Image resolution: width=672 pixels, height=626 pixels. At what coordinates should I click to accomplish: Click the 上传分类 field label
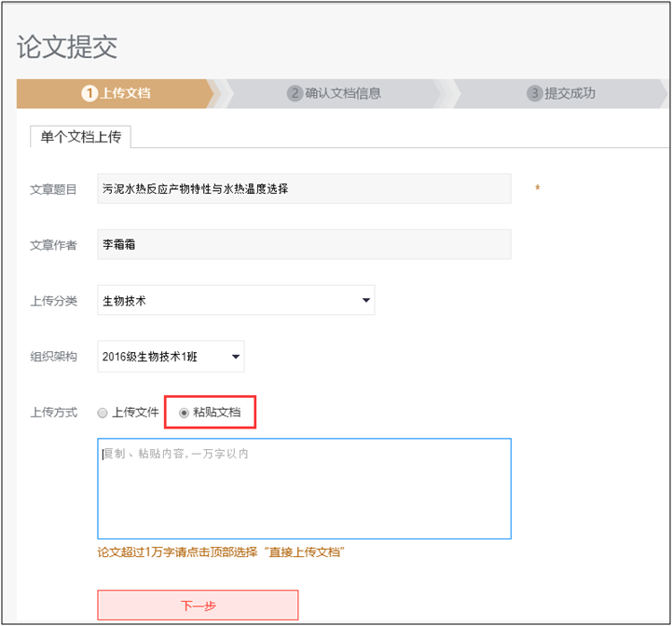click(53, 301)
